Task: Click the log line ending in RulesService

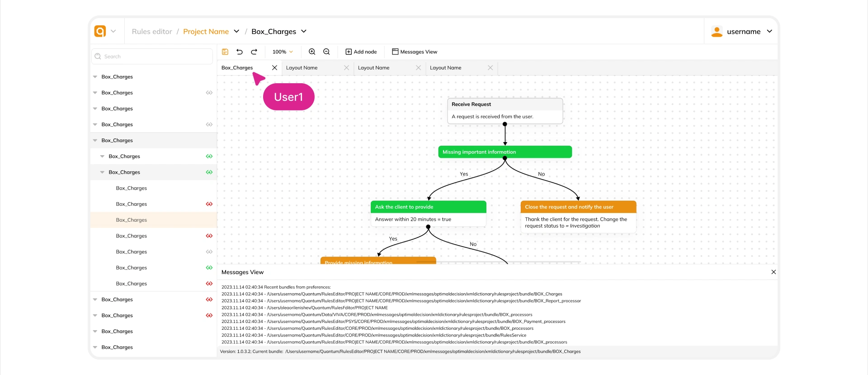Action: (374, 335)
